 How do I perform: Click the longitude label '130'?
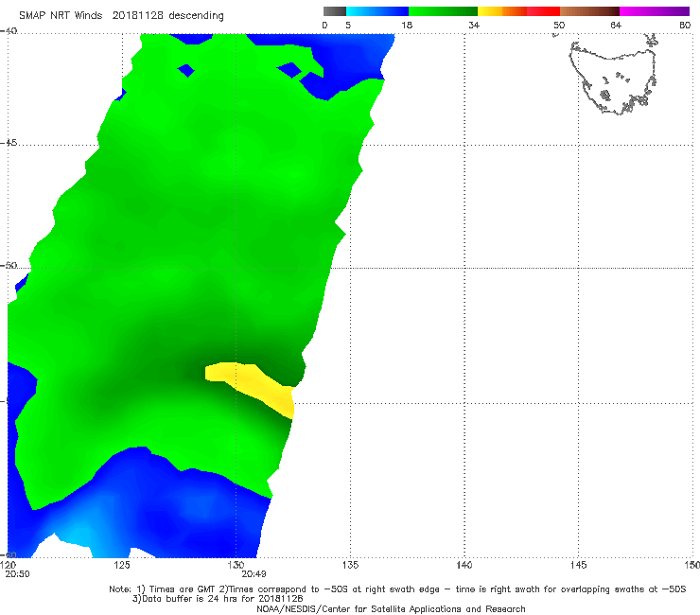[x=236, y=566]
